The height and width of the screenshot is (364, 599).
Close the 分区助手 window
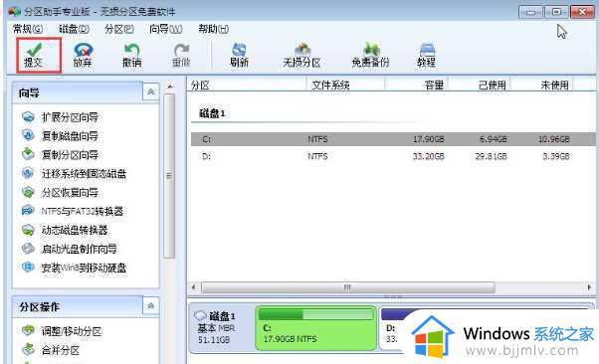tap(582, 12)
